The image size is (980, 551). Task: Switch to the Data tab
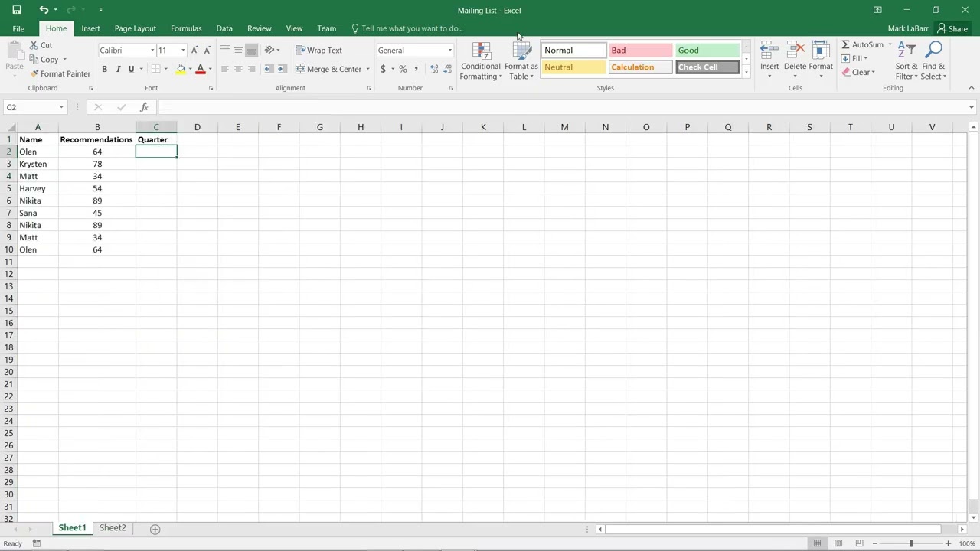[224, 28]
